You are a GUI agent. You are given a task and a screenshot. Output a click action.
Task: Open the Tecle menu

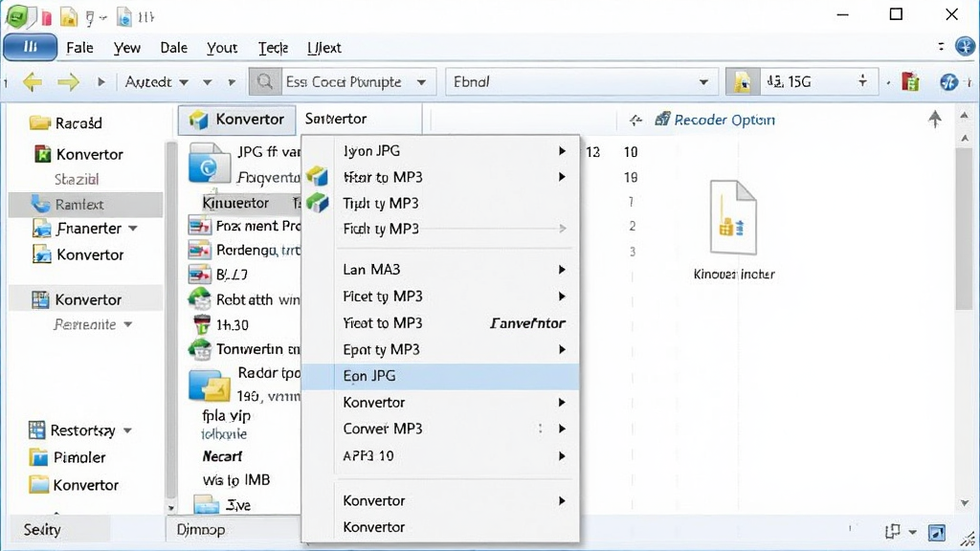click(273, 48)
